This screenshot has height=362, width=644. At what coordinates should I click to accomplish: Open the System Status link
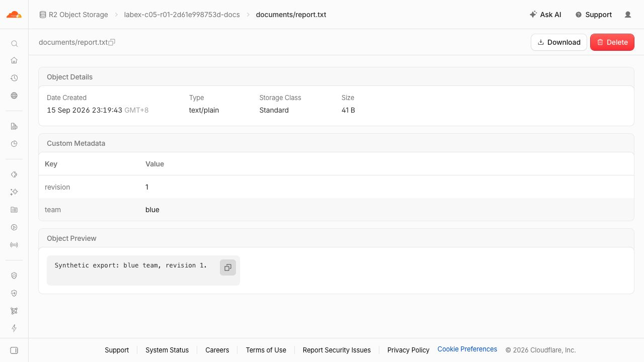(x=167, y=350)
